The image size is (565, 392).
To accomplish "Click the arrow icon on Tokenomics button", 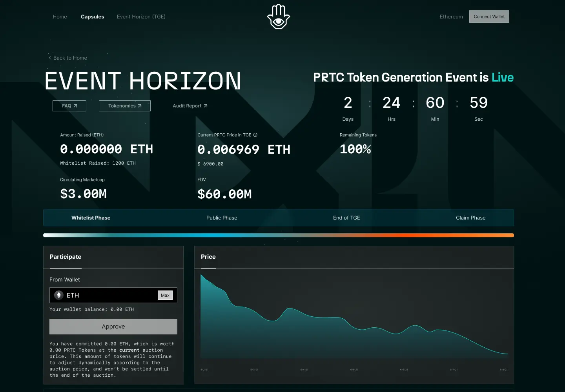I will coord(139,106).
